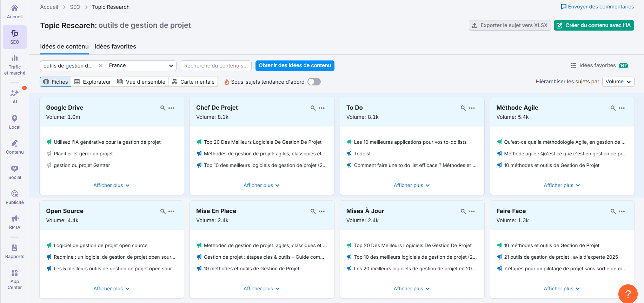This screenshot has height=303, width=644.
Task: Favorite 'gestion du projet Gantter' megaphone
Action: [x=49, y=165]
